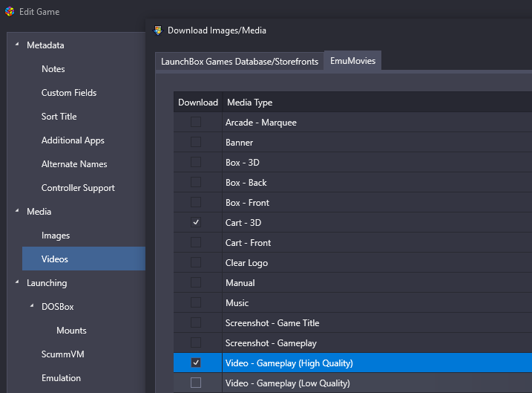Viewport: 532px width, 393px height.
Task: Select the Images page under Media
Action: 56,236
